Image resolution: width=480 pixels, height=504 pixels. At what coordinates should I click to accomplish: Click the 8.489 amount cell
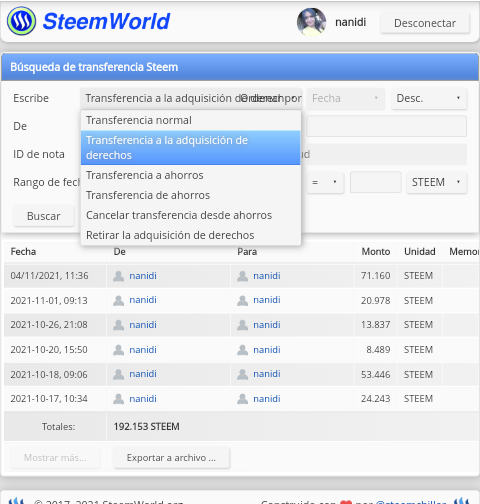tap(378, 350)
